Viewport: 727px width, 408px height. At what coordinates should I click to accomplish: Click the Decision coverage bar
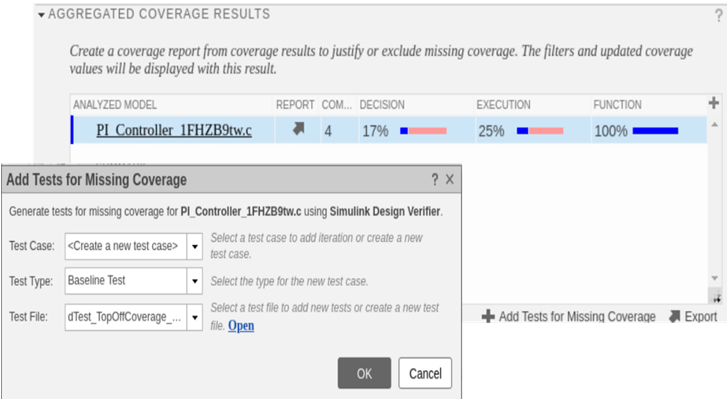423,130
